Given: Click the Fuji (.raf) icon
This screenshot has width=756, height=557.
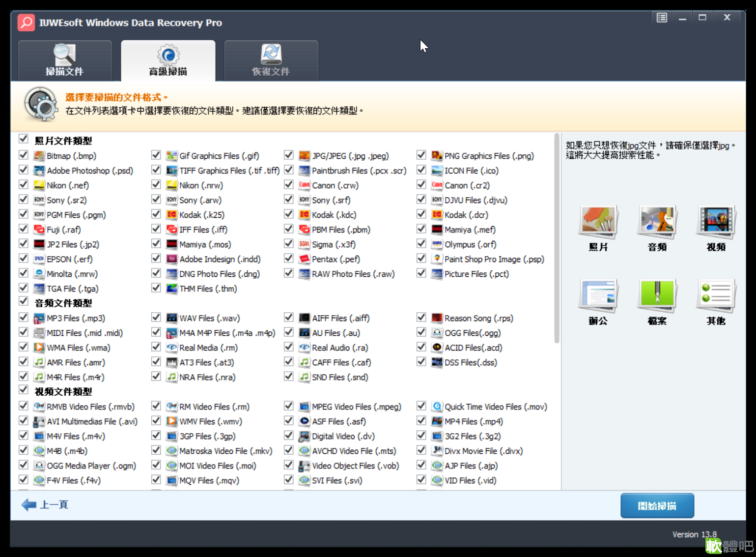Looking at the screenshot, I should click(39, 230).
